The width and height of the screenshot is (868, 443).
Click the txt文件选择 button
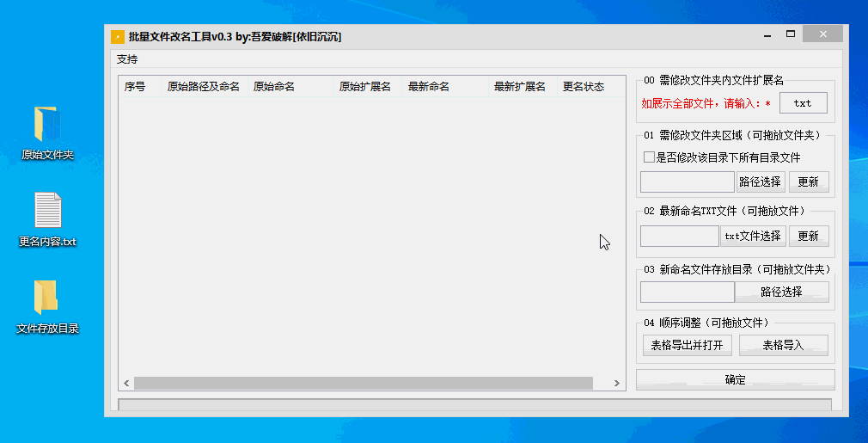click(x=753, y=236)
